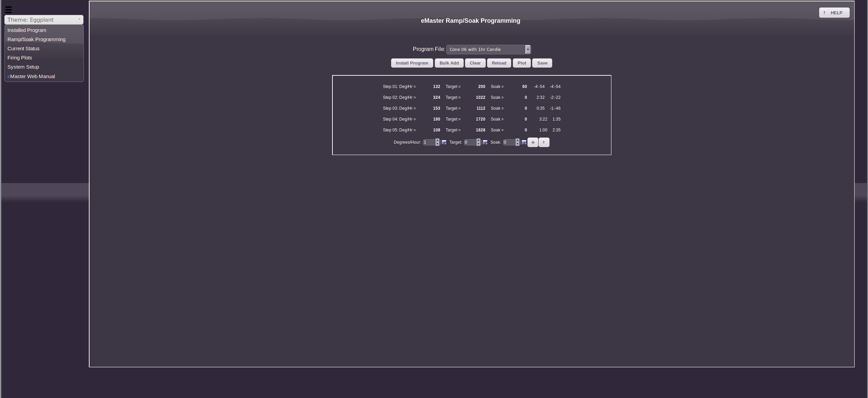Click the plus icon to add a step

pos(533,142)
